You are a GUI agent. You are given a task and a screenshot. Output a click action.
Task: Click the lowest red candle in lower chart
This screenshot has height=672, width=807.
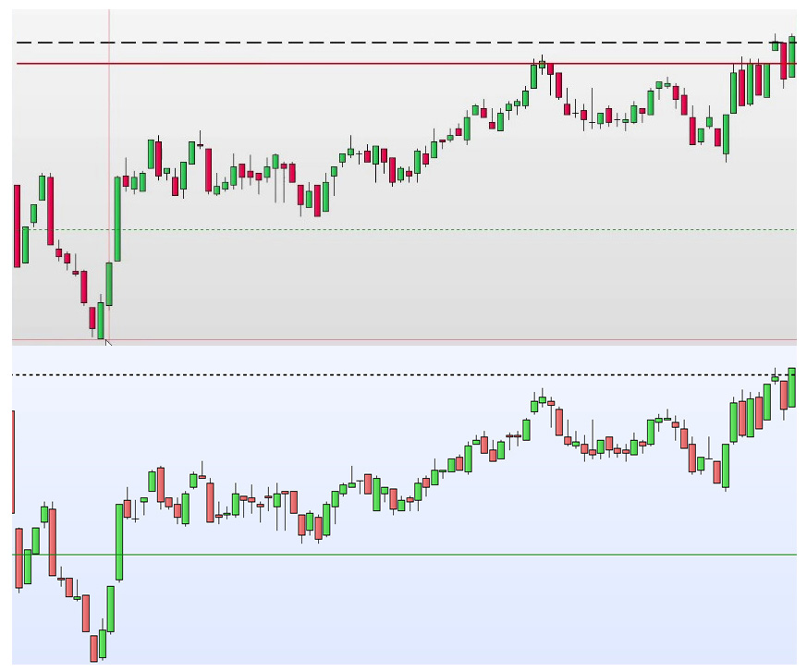(93, 647)
